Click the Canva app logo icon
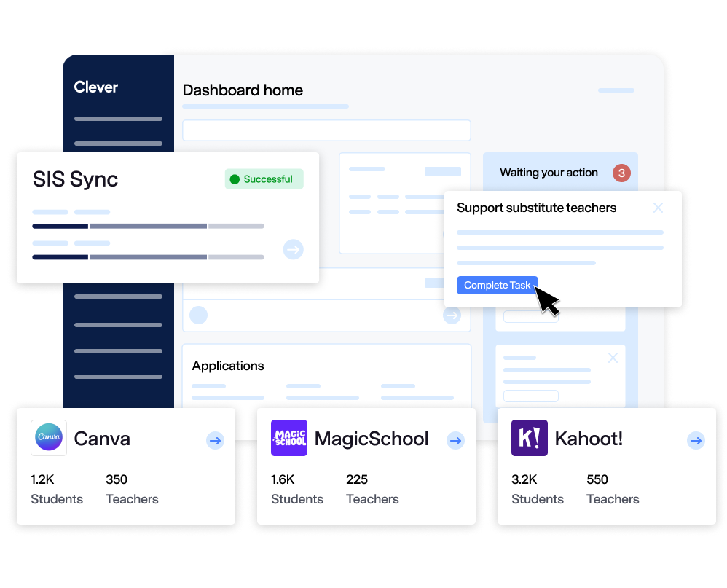 pyautogui.click(x=49, y=438)
